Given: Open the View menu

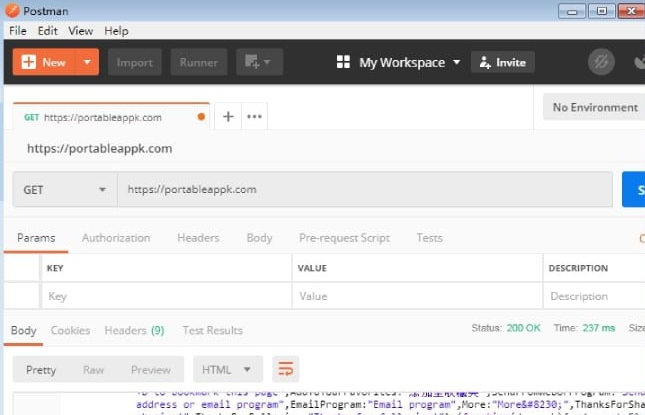Looking at the screenshot, I should 80,31.
